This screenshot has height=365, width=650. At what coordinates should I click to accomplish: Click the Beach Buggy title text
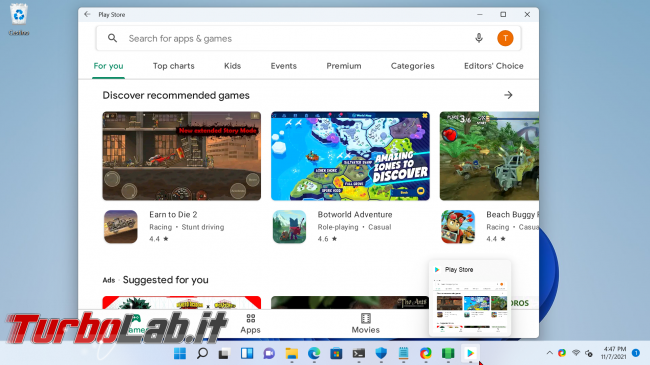(512, 214)
